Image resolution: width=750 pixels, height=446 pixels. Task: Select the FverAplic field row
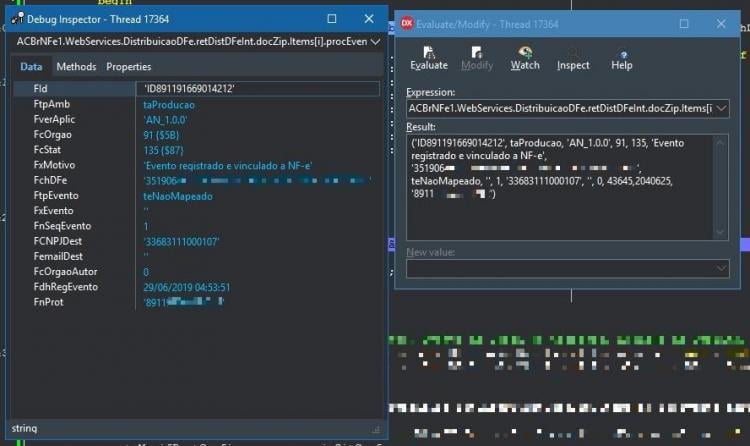pos(197,120)
